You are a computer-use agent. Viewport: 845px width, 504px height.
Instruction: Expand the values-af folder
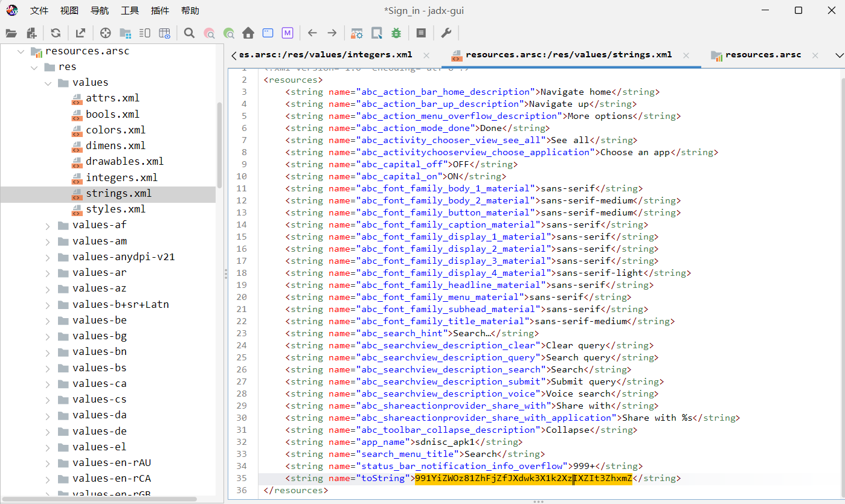pyautogui.click(x=48, y=225)
